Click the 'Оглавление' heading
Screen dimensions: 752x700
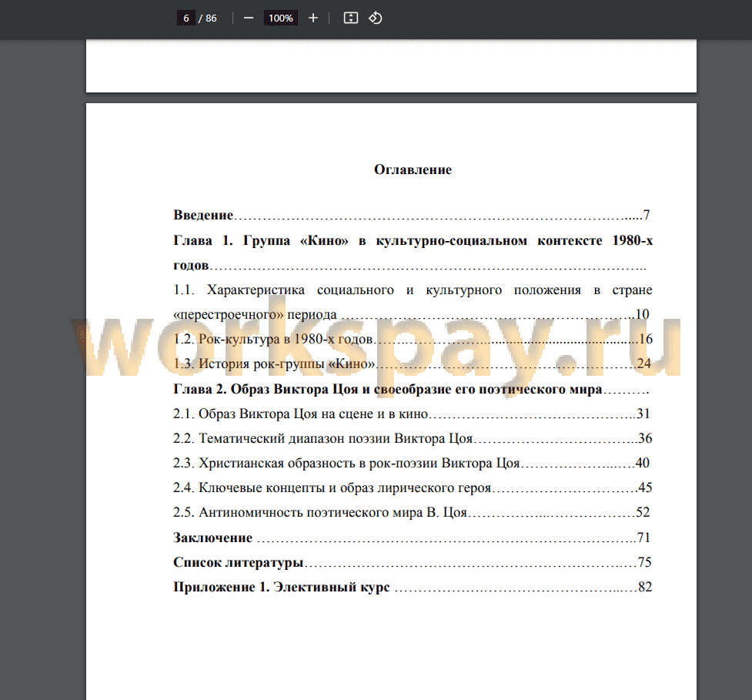pos(413,169)
